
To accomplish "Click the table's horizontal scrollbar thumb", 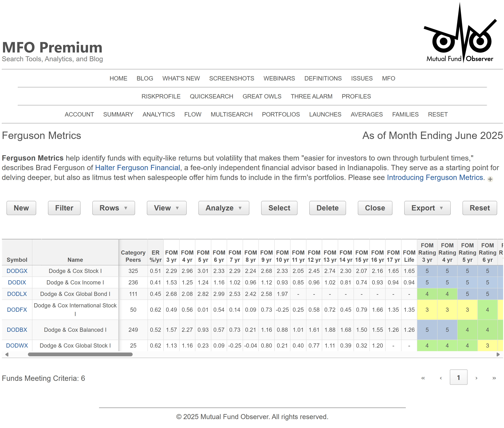I will pos(80,354).
